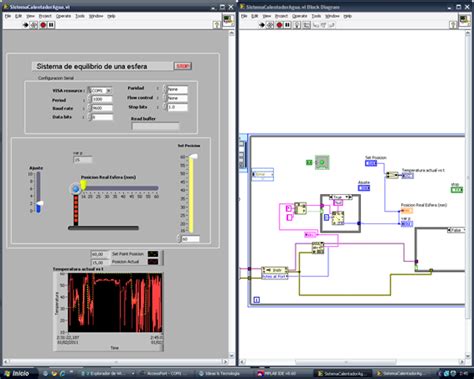This screenshot has width=474, height=379.
Task: Click the Ajuste vertical slider
Action: (x=39, y=192)
